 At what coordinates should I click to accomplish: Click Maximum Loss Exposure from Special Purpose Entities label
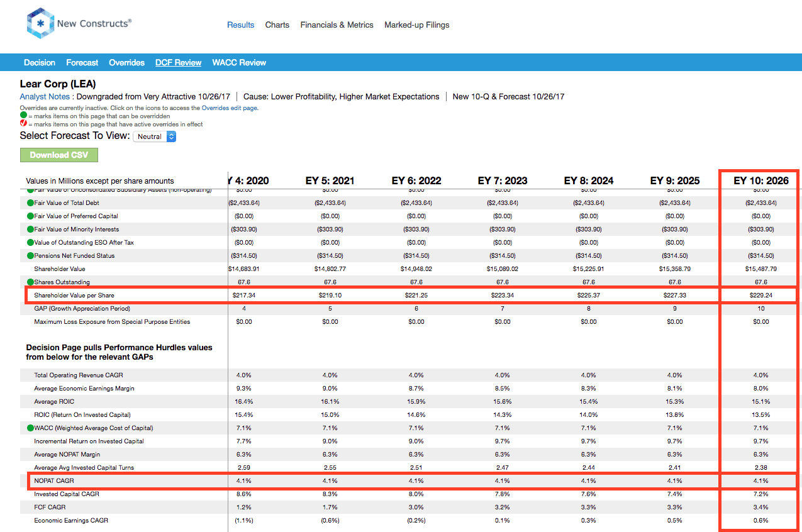[x=112, y=321]
